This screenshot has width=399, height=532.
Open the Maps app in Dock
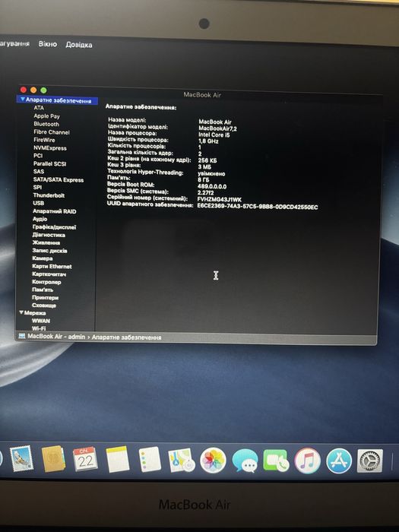click(x=181, y=460)
